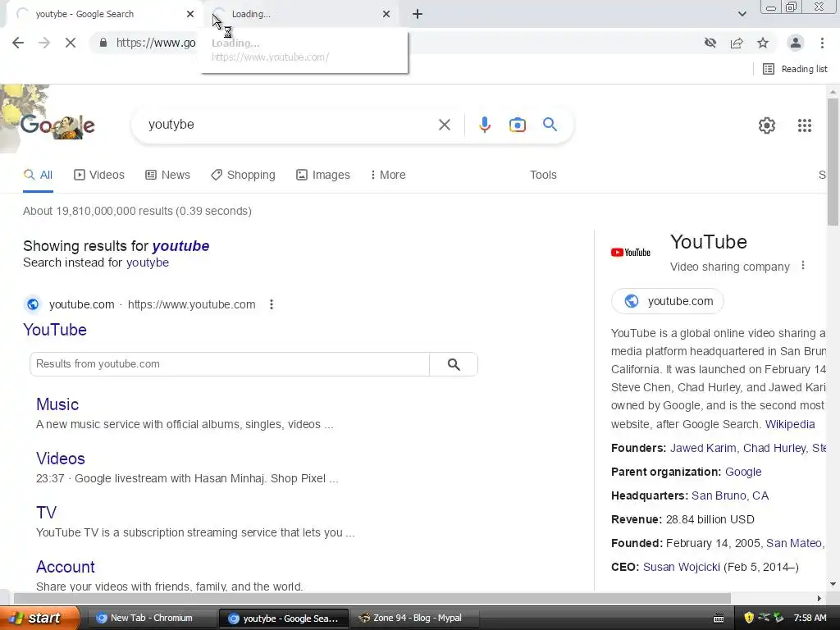This screenshot has width=840, height=630.
Task: Start voice search with microphone
Action: (x=484, y=125)
